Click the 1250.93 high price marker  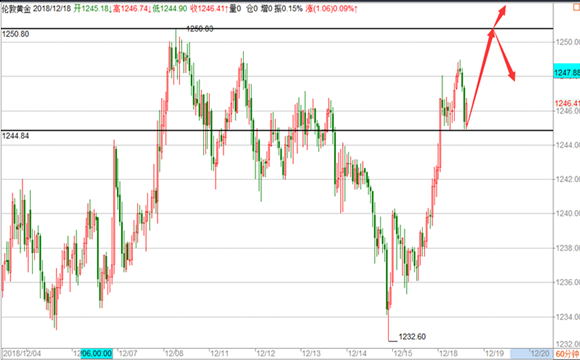(x=200, y=29)
